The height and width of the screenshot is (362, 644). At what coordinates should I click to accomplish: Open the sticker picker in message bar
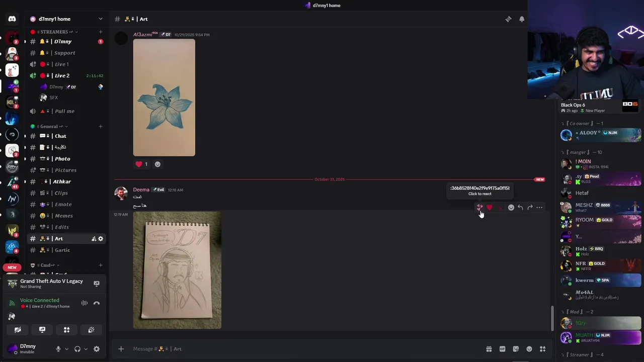[516, 349]
